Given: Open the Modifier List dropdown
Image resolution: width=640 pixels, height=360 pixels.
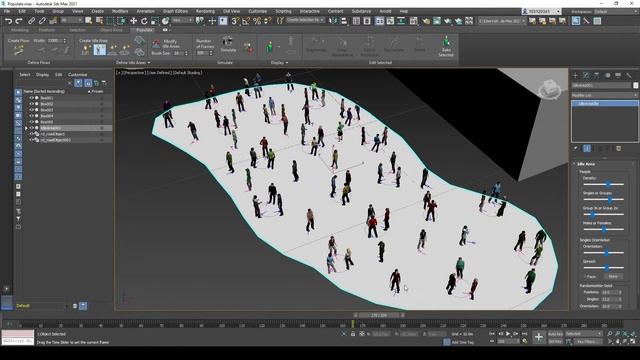Looking at the screenshot, I should (x=604, y=95).
